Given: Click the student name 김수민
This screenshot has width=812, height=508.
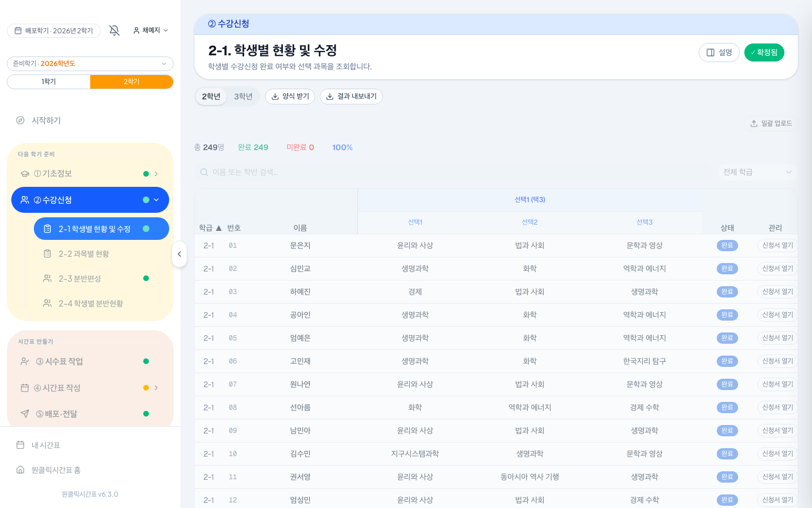Looking at the screenshot, I should click(x=300, y=454).
